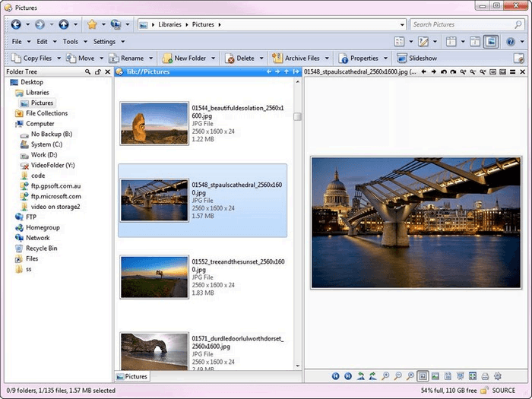Zoom in with the bottom toolbar magnifier plus
Image resolution: width=532 pixels, height=399 pixels.
(x=385, y=376)
